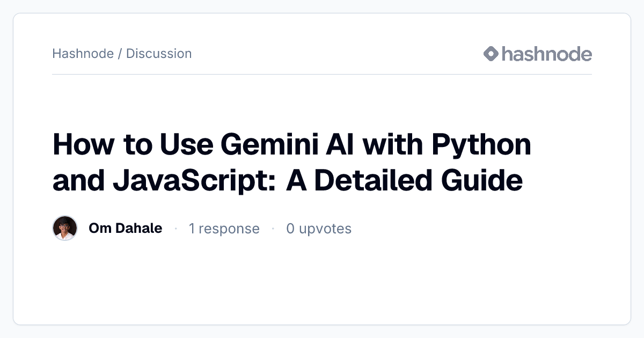Click the dot between Om Dahale and 1 response

coord(175,229)
